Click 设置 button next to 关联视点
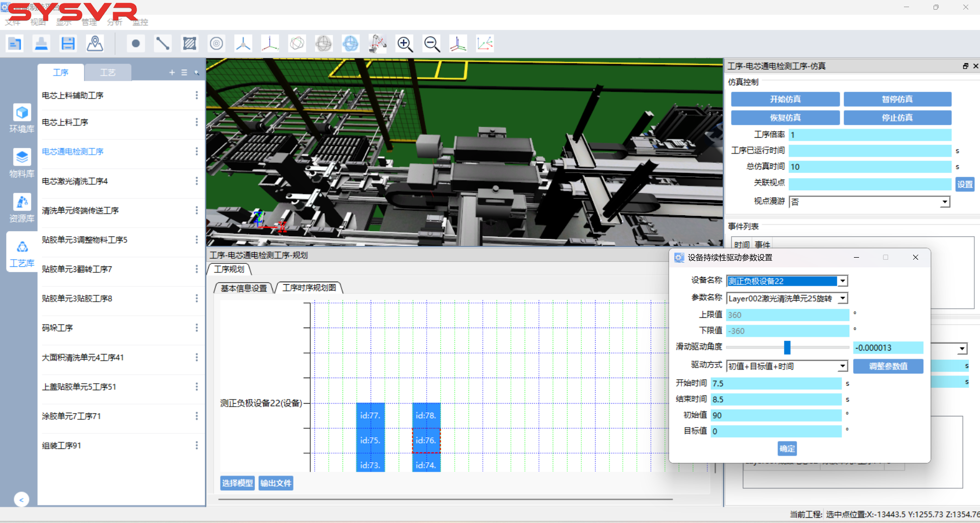Screen dimensions: 980x523 point(965,184)
